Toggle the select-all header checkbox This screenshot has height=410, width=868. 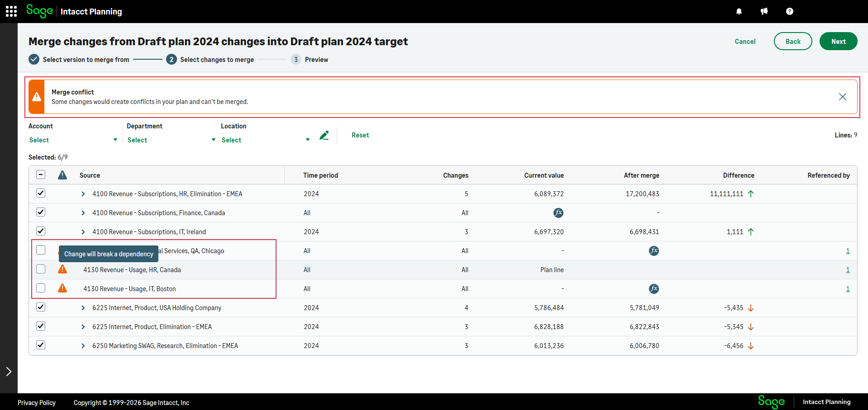coord(41,174)
